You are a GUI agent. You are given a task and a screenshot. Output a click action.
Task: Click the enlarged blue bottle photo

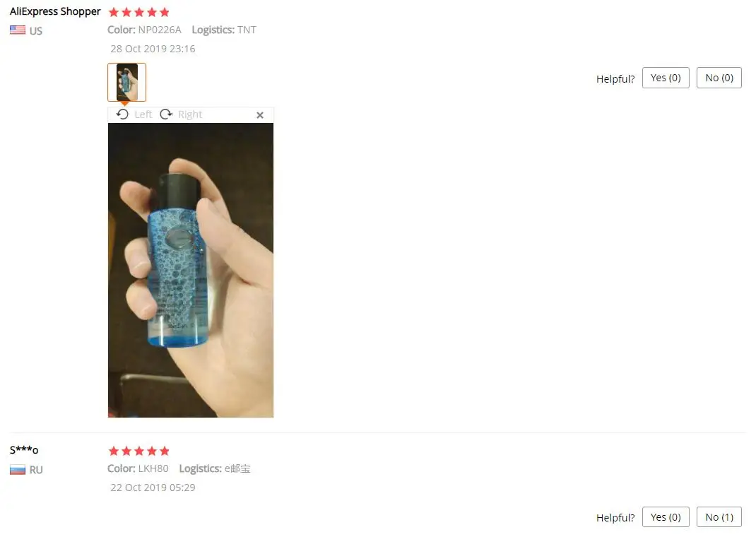point(191,270)
